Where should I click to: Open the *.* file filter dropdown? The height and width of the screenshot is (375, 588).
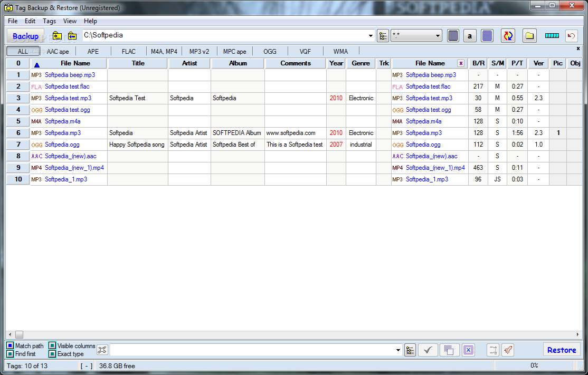point(438,36)
